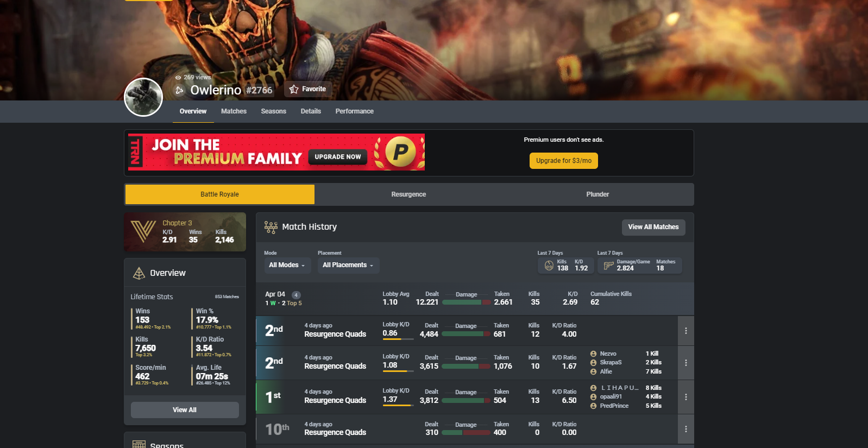Click the Win % 17.9% stat
The height and width of the screenshot is (448, 868).
[x=213, y=319]
